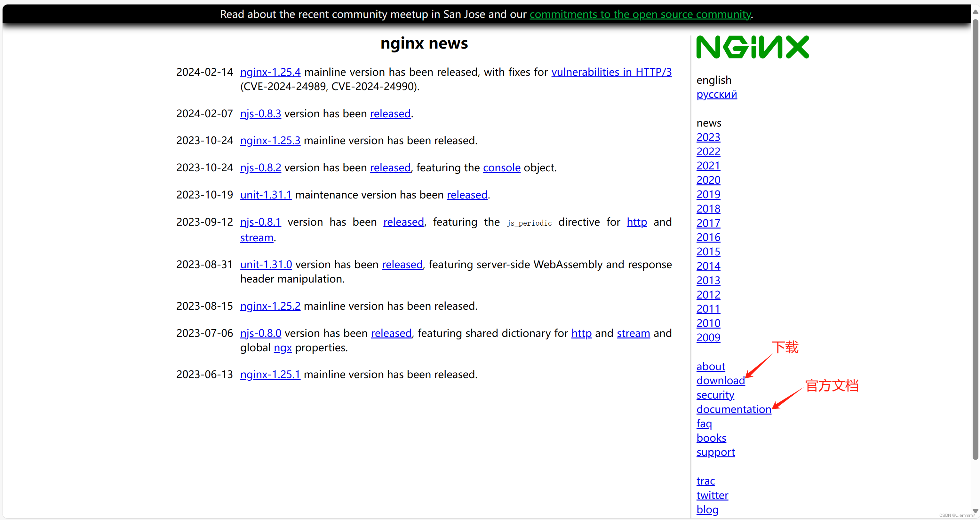Click the scrollbar down arrow

pyautogui.click(x=976, y=511)
